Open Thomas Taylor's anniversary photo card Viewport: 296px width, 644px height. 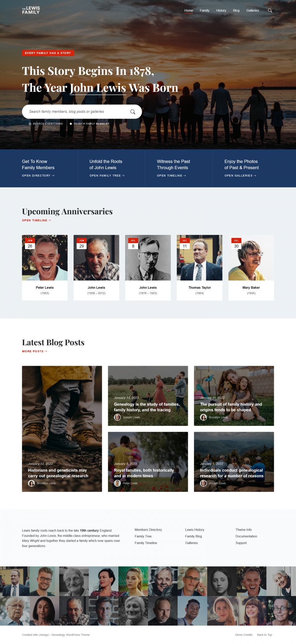point(199,267)
